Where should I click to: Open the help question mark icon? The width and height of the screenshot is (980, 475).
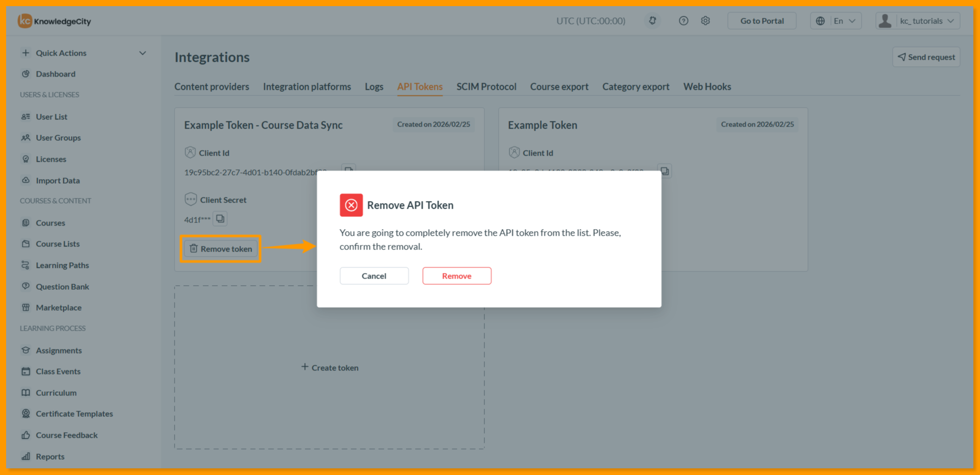(x=683, y=21)
